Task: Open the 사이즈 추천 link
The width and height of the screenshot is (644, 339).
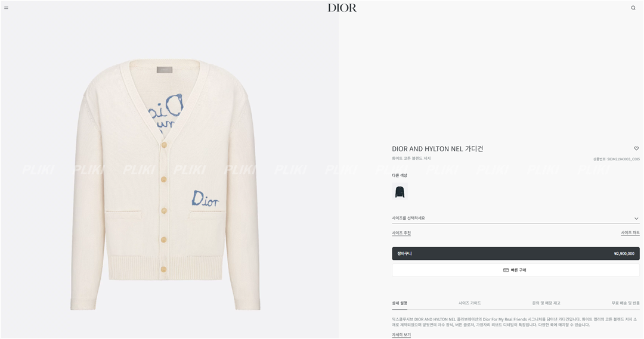Action: [x=401, y=233]
